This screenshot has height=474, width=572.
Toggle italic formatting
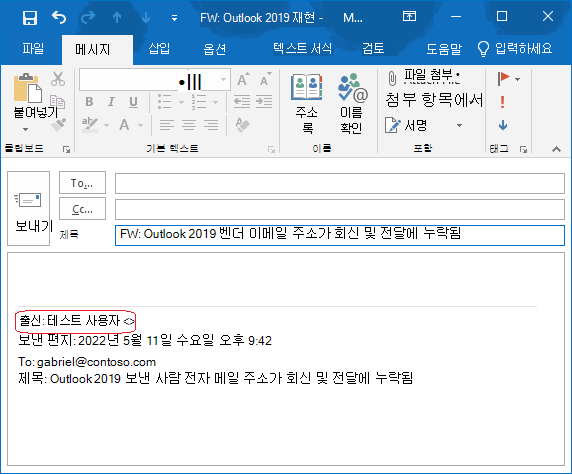(x=111, y=102)
